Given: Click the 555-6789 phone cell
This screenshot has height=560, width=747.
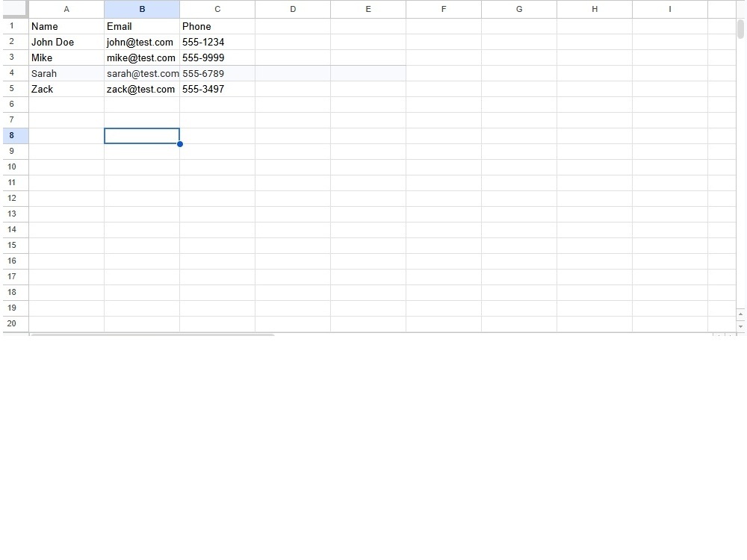Looking at the screenshot, I should [217, 73].
